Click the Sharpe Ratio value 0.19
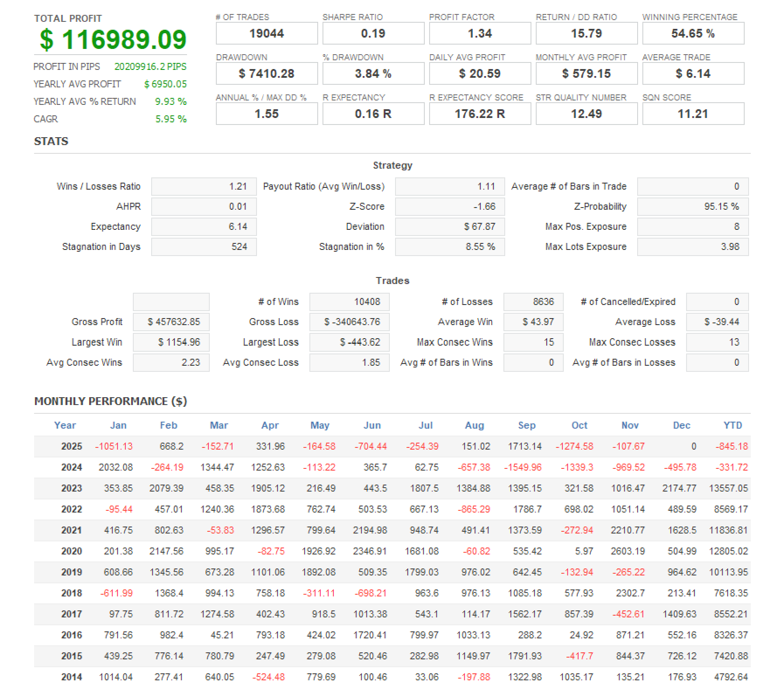Screen dimensions: 784x686 tap(373, 34)
